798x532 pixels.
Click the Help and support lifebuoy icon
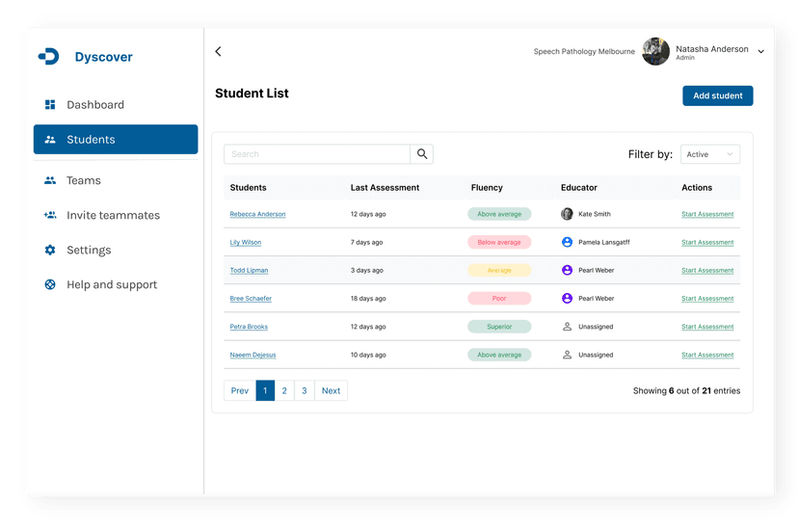pos(50,285)
